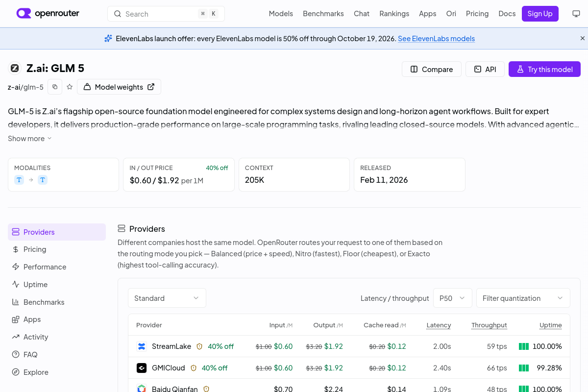Expand description with Show more
Viewport: 588px width, 392px height.
click(30, 139)
